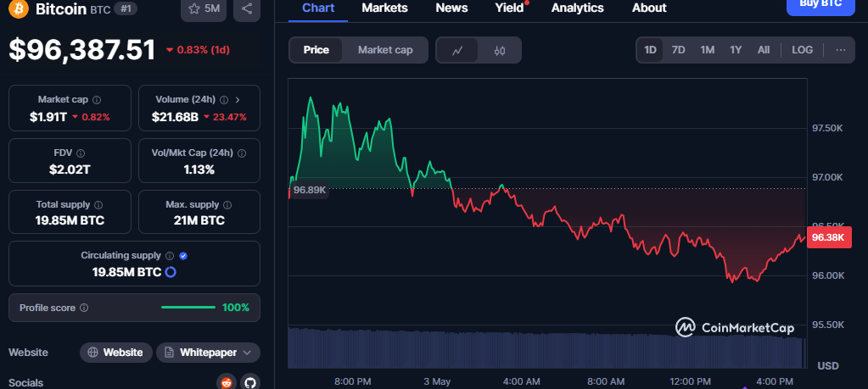Image resolution: width=868 pixels, height=389 pixels.
Task: Select the Market cap toggle
Action: click(x=385, y=50)
